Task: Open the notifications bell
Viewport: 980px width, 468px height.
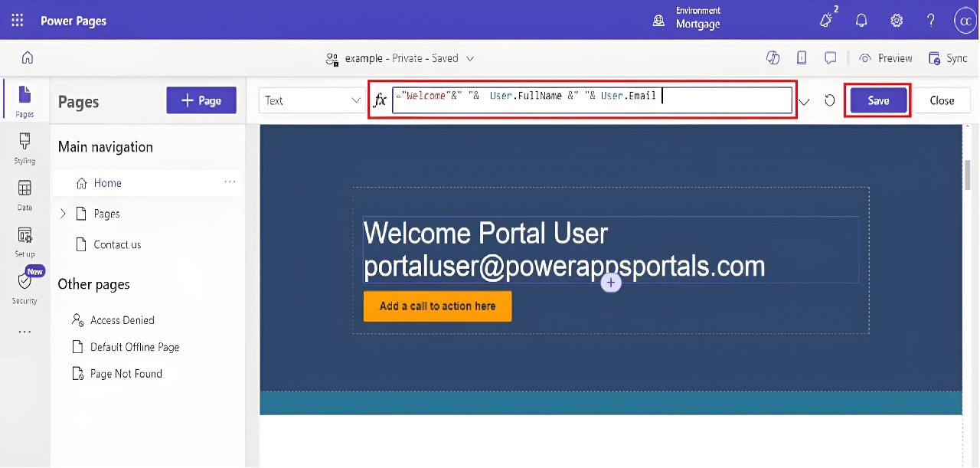Action: pos(861,21)
